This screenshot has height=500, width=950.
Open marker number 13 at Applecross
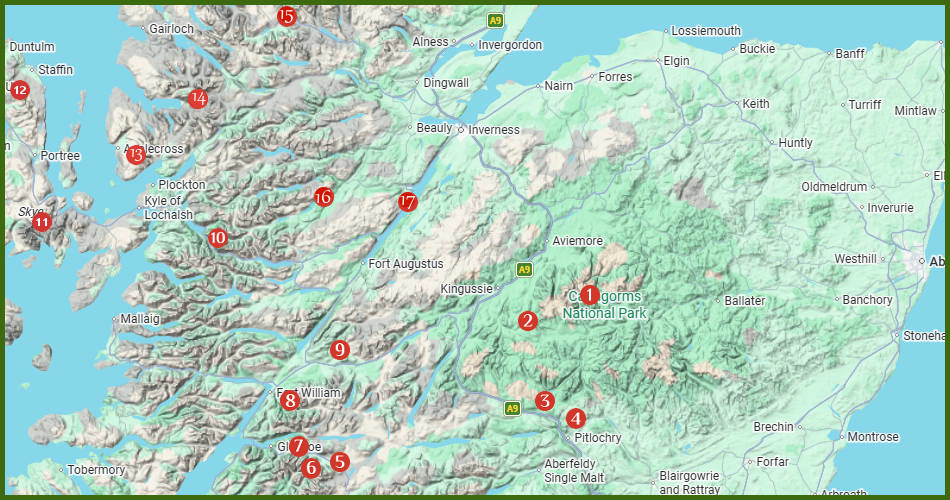(136, 155)
